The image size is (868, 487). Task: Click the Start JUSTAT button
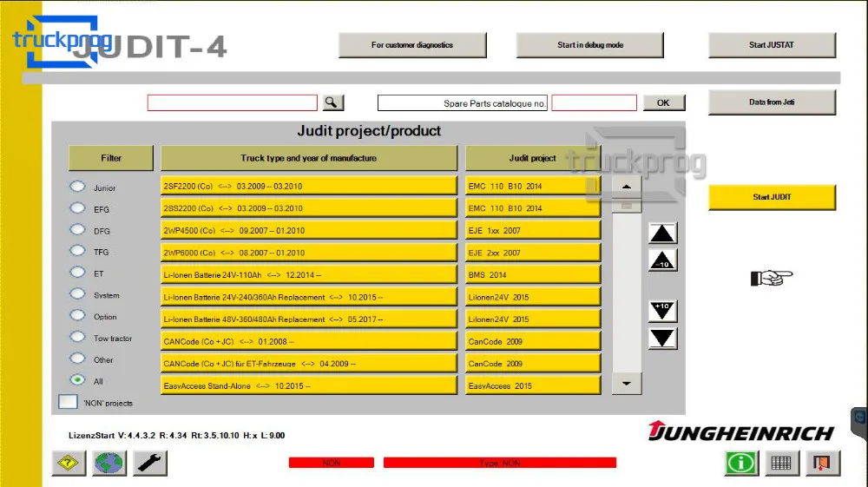[x=772, y=45]
